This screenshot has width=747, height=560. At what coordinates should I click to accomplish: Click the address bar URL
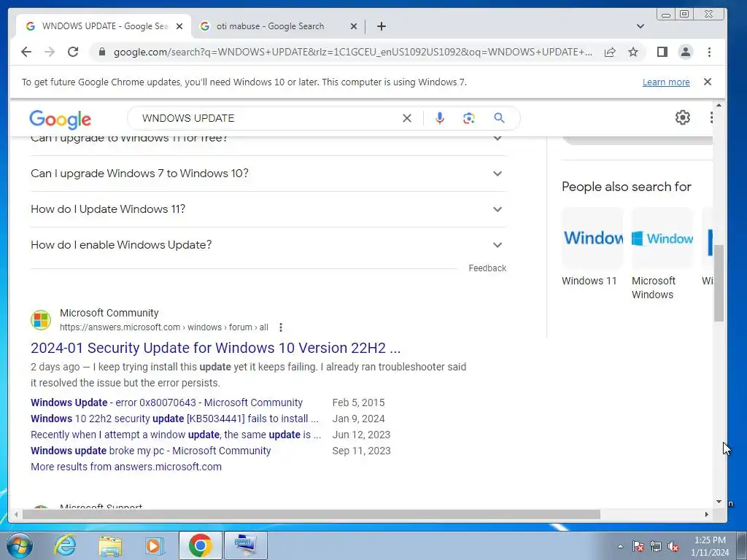point(352,52)
